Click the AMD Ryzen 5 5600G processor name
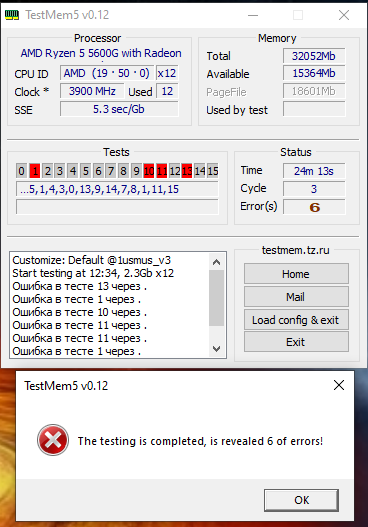 (101, 53)
